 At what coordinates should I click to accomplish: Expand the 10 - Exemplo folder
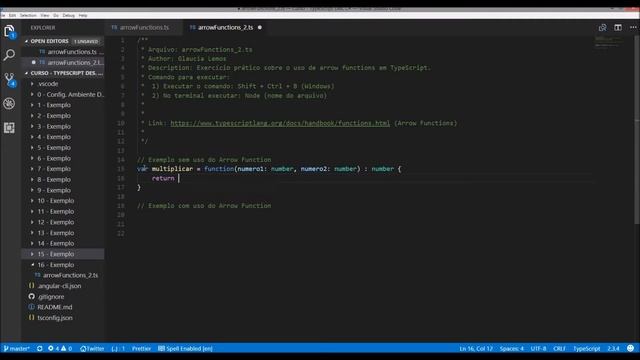[63, 201]
